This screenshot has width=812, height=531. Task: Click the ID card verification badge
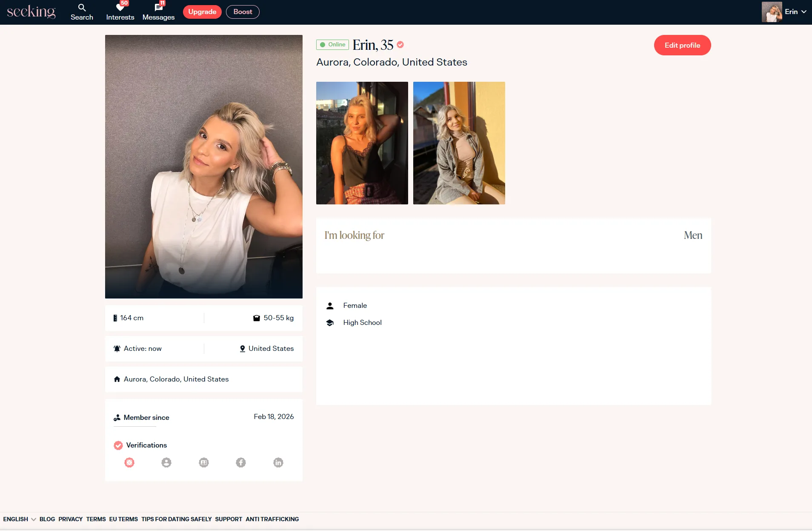[x=204, y=462]
